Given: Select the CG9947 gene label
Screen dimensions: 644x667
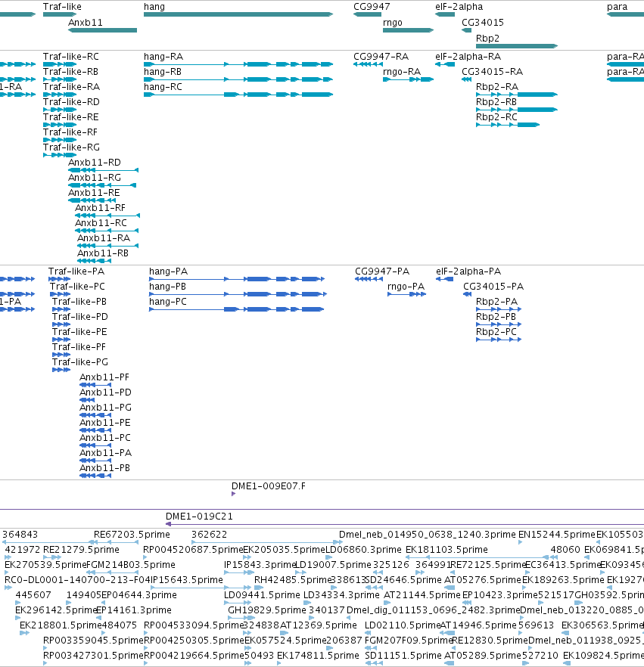Looking at the screenshot, I should [372, 7].
